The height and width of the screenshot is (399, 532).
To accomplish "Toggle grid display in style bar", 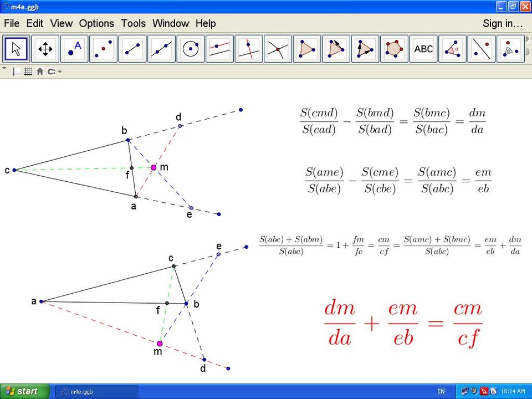I will (28, 71).
